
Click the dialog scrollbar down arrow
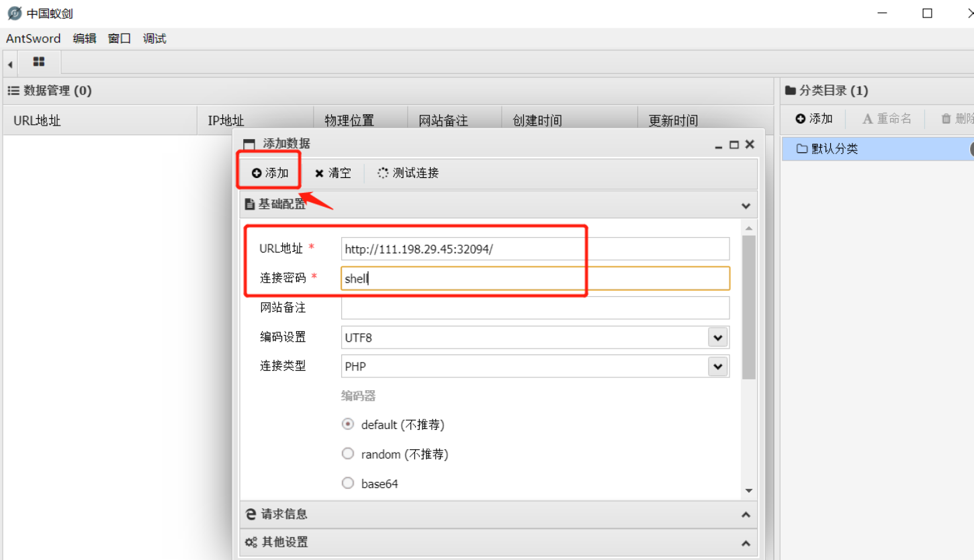point(749,491)
